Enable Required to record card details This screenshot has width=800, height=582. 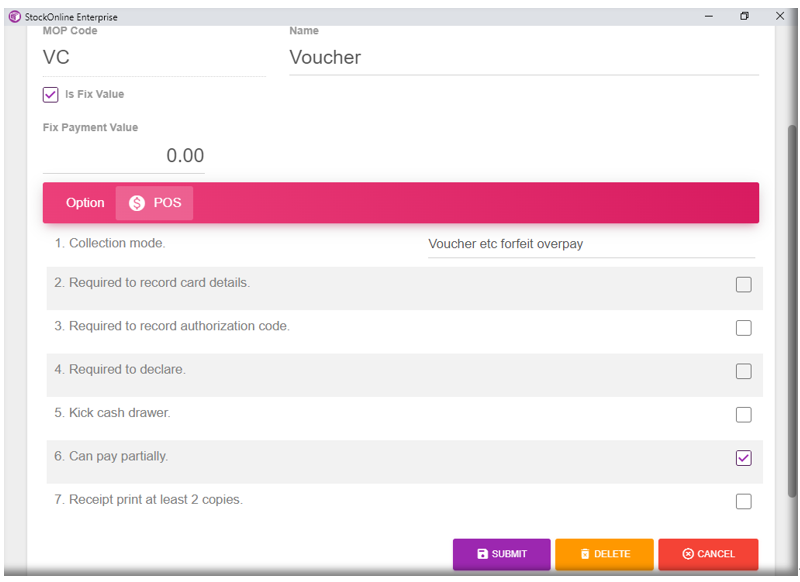tap(743, 285)
